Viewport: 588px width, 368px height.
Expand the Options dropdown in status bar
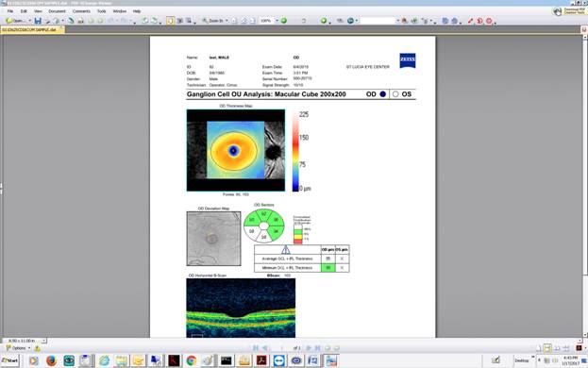pos(29,348)
